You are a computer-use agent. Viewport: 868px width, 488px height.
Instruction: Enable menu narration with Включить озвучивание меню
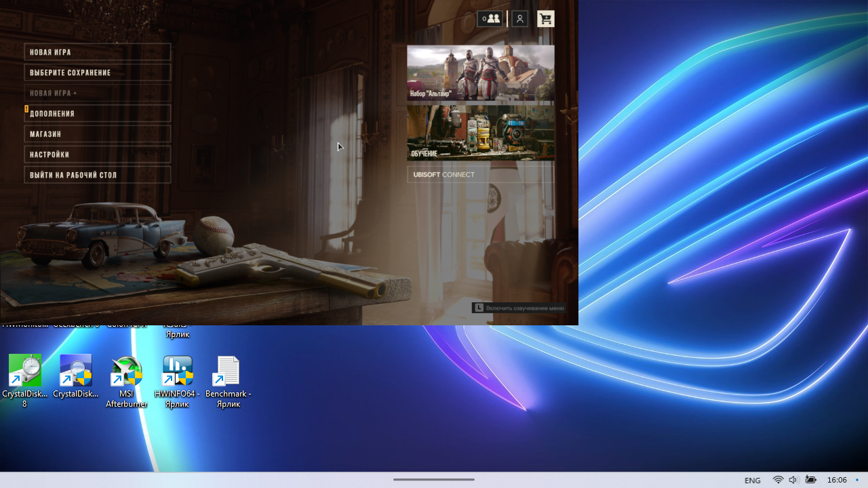tap(519, 308)
